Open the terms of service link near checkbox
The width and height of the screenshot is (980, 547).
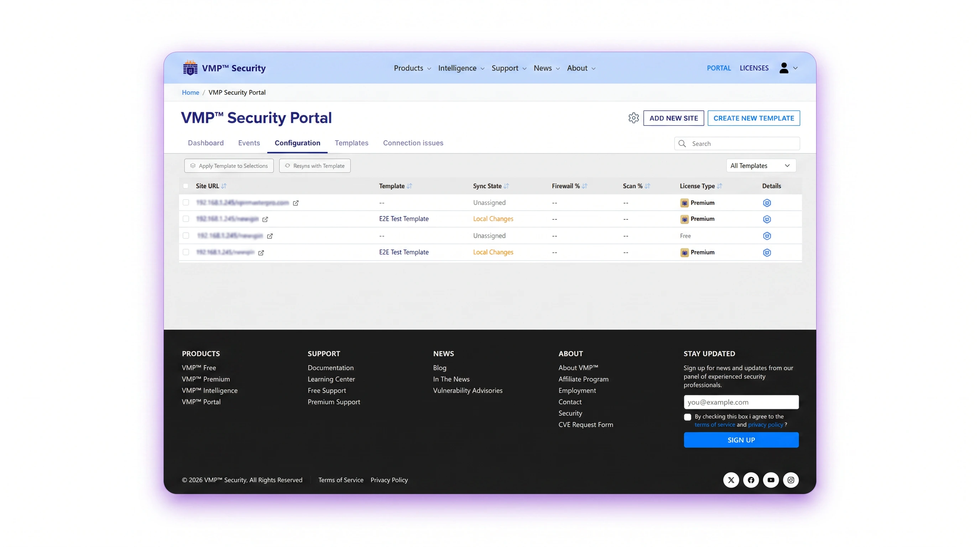[x=714, y=425]
